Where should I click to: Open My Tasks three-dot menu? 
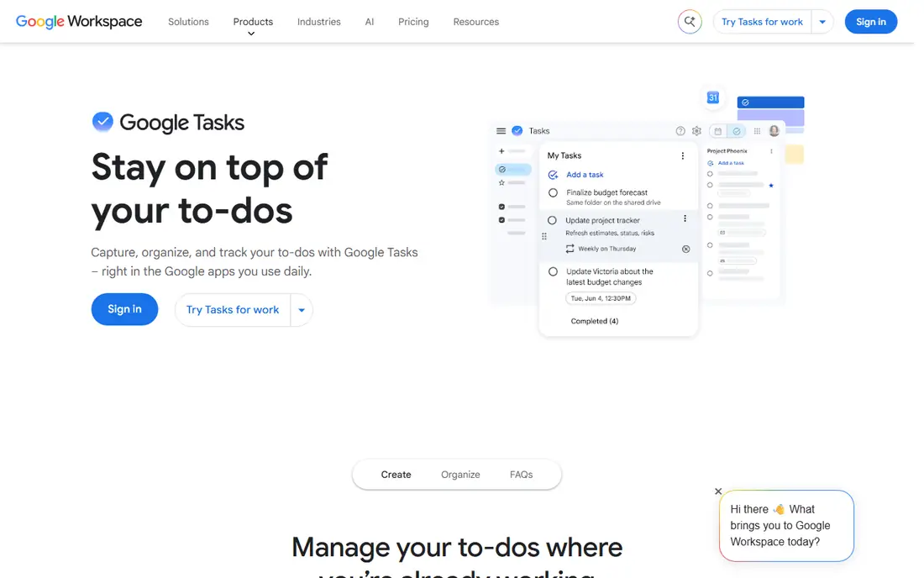[x=682, y=155]
